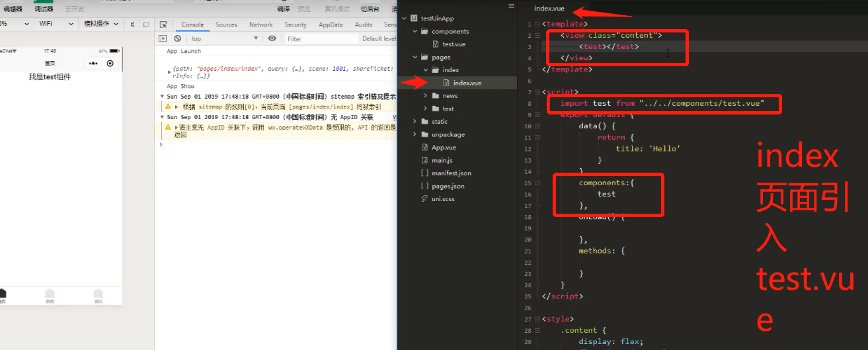This screenshot has width=868, height=350.
Task: Click the test.vue file icon under components
Action: [x=436, y=44]
